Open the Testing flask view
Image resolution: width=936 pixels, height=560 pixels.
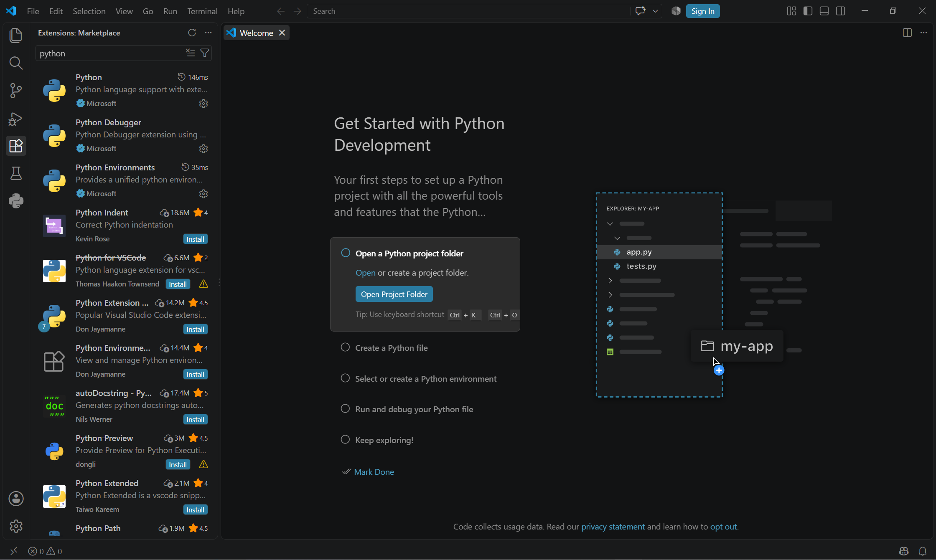[16, 173]
